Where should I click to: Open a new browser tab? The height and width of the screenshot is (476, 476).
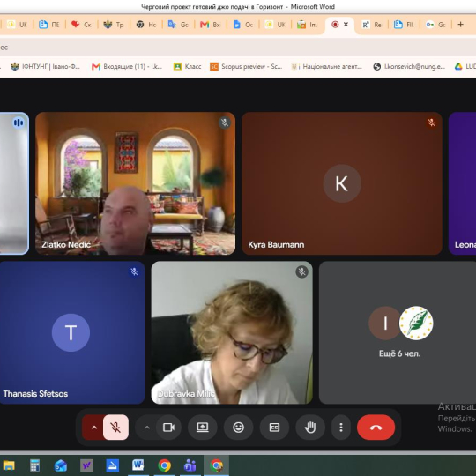(x=460, y=25)
